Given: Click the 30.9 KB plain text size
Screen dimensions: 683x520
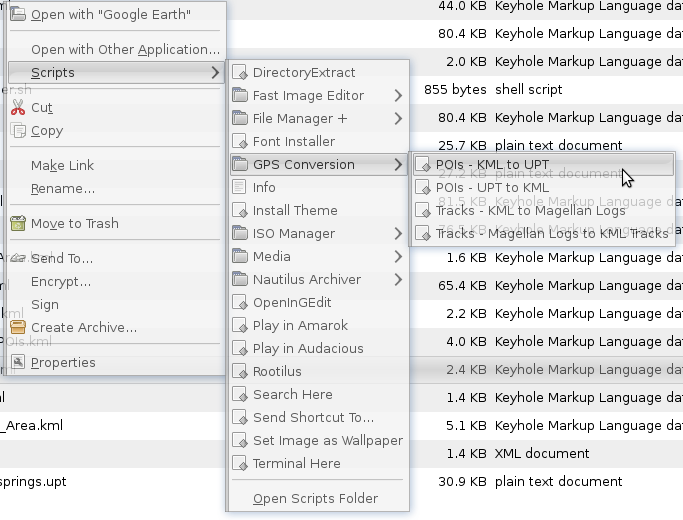Looking at the screenshot, I should (462, 481).
